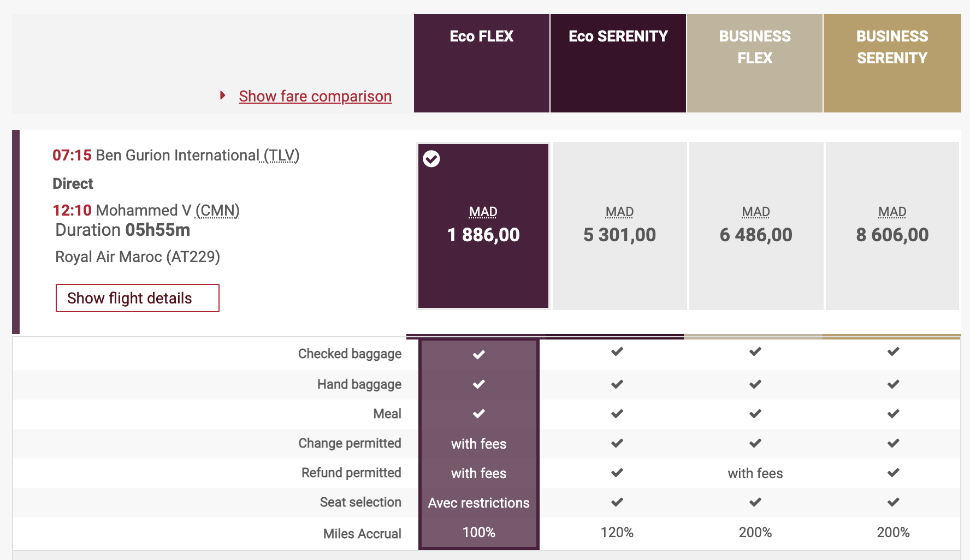Click the Show flight details button
The width and height of the screenshot is (970, 560).
(138, 298)
